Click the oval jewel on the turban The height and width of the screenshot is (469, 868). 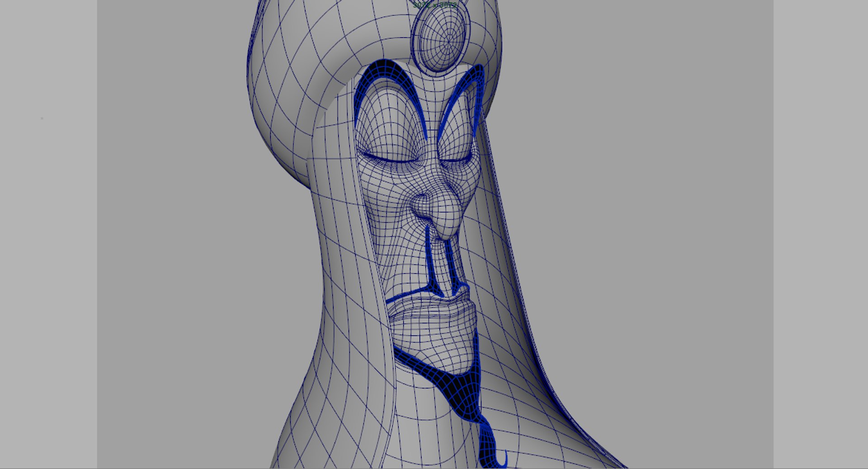point(440,38)
